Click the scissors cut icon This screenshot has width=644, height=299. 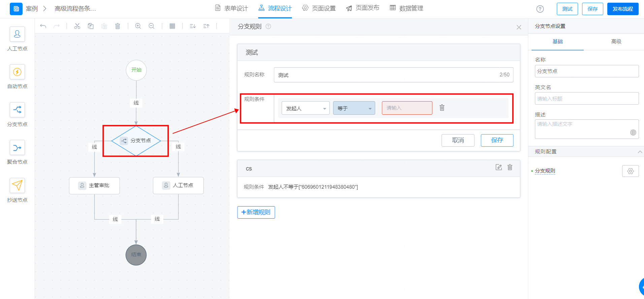pyautogui.click(x=77, y=26)
